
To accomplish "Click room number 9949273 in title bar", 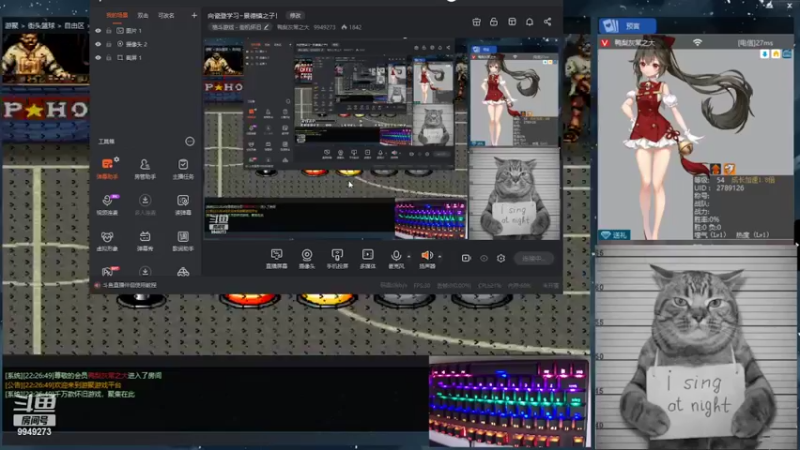I will click(324, 27).
